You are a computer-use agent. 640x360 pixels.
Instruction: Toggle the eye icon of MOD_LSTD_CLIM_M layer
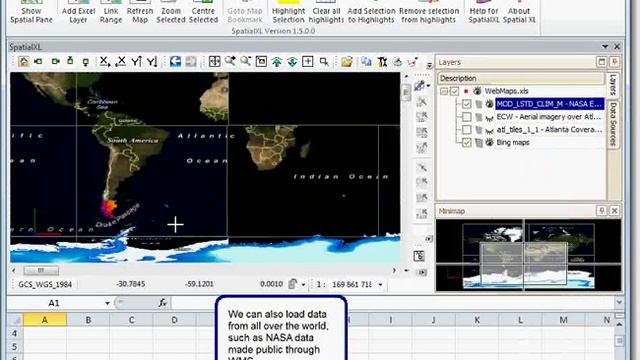(489, 104)
